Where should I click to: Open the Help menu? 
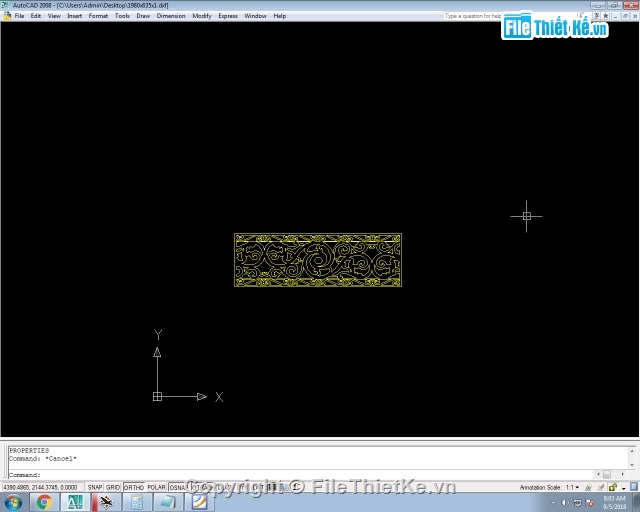click(280, 16)
